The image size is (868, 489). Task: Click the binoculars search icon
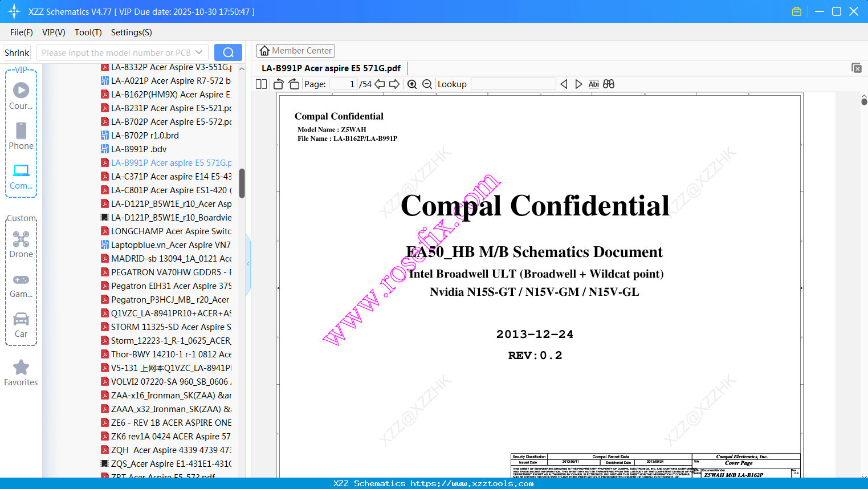point(609,84)
